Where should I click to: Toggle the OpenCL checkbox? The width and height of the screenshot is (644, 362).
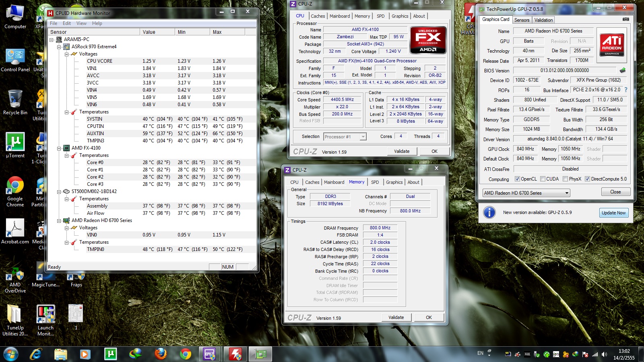[518, 179]
